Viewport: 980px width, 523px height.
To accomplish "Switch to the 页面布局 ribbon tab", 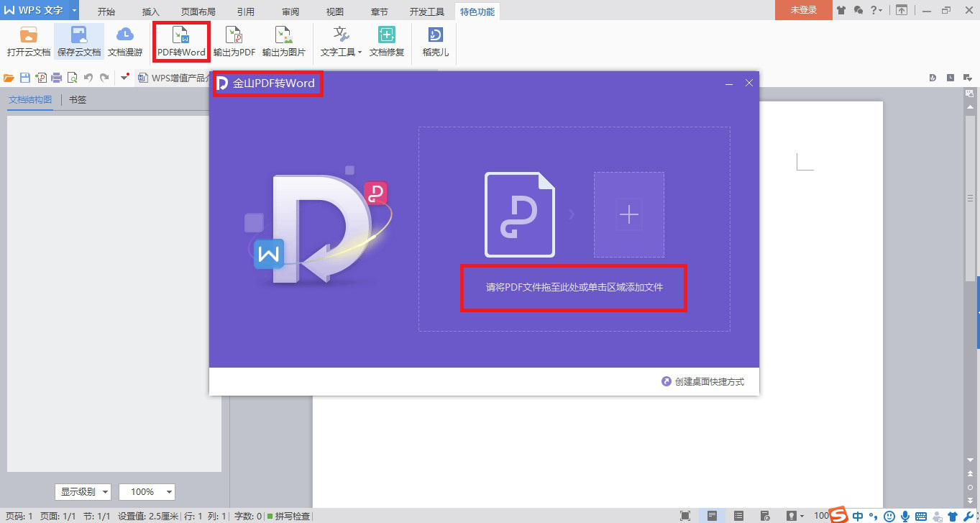I will [198, 12].
